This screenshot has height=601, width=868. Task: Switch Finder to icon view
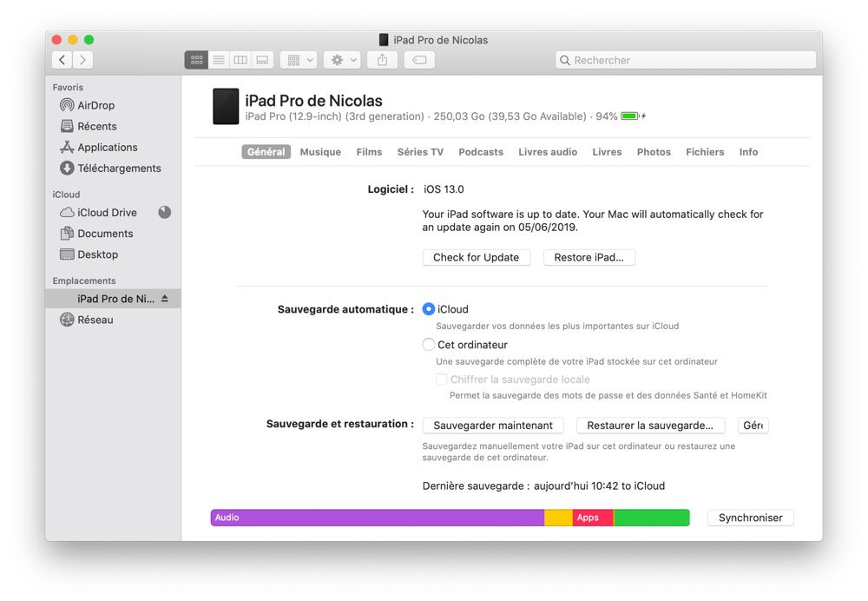point(196,60)
